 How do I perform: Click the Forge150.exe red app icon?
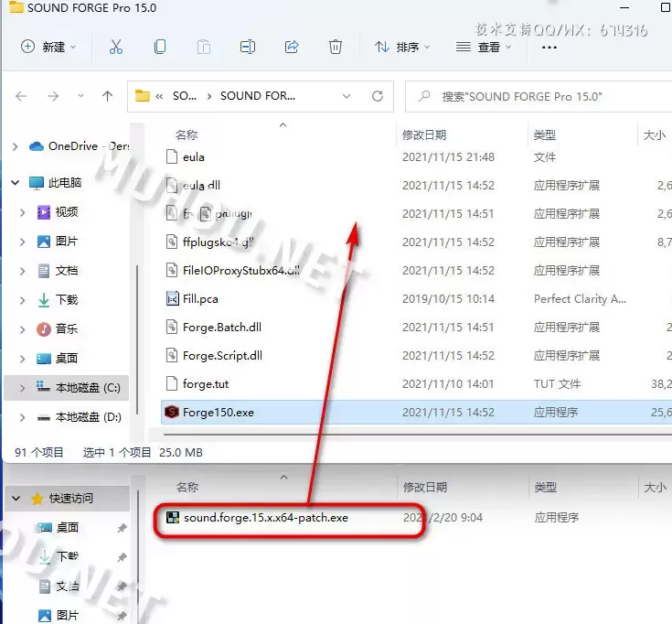[x=172, y=412]
